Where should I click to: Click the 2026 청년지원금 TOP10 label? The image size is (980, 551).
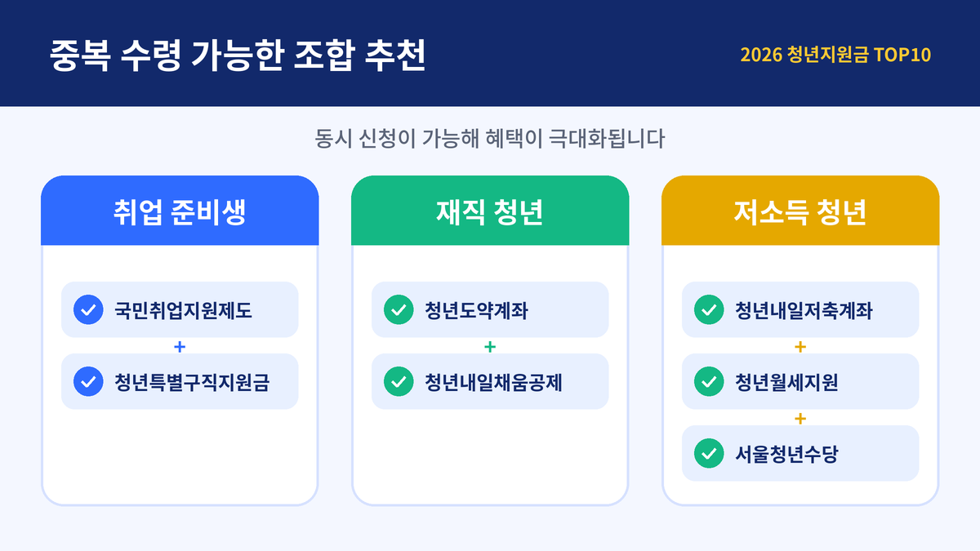point(836,54)
